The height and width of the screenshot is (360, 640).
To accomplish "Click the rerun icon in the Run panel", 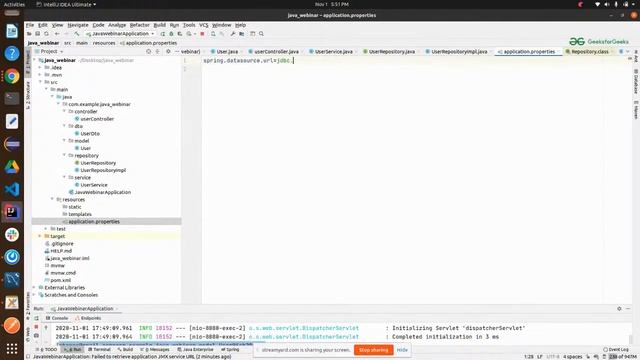I will click(x=36, y=318).
